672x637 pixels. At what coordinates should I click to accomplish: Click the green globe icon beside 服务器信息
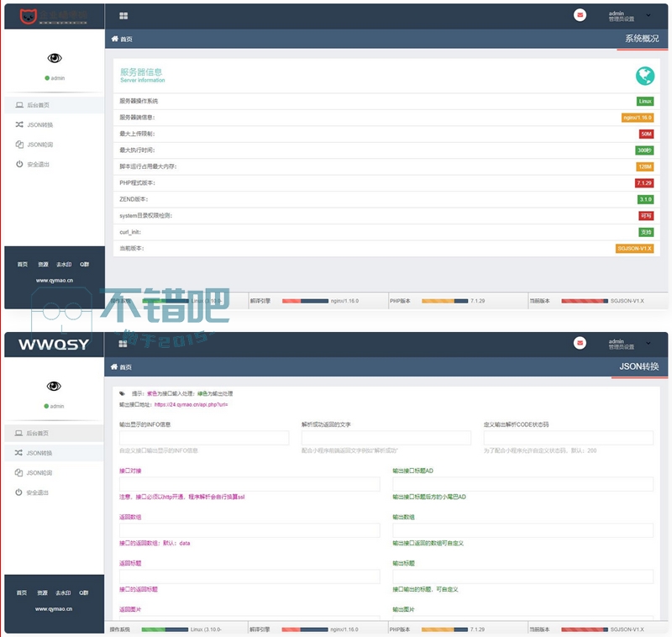644,76
